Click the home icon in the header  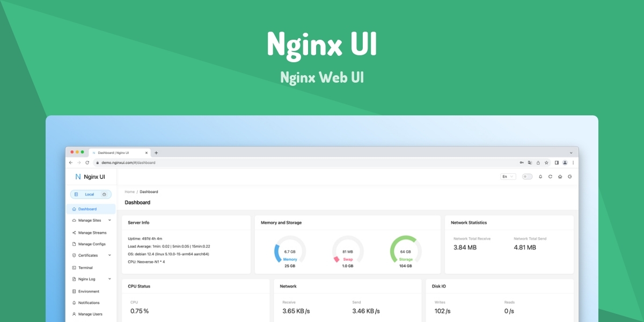coord(560,176)
